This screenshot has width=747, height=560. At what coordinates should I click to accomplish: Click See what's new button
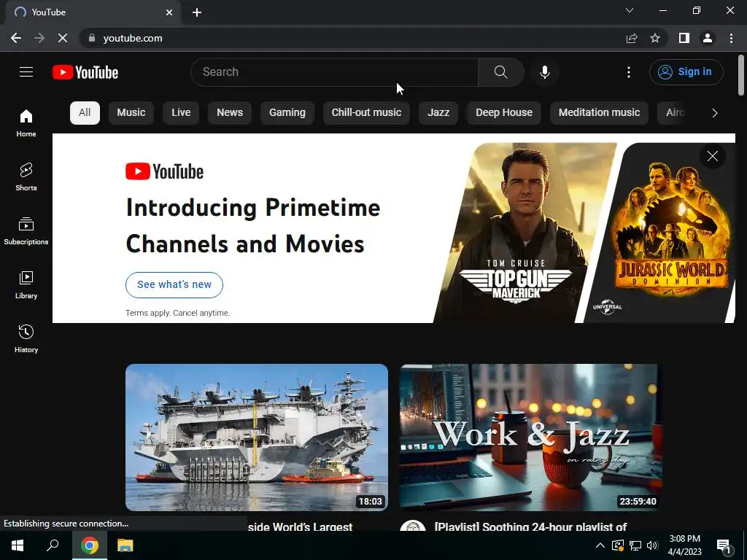tap(174, 285)
